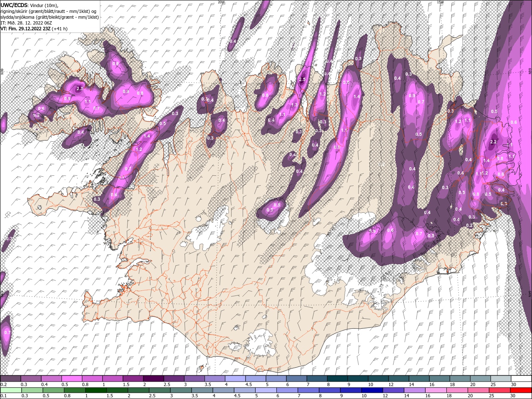This screenshot has width=532, height=399.
Task: Click the "0.2" label in the upper legend
Action: click(x=3, y=384)
